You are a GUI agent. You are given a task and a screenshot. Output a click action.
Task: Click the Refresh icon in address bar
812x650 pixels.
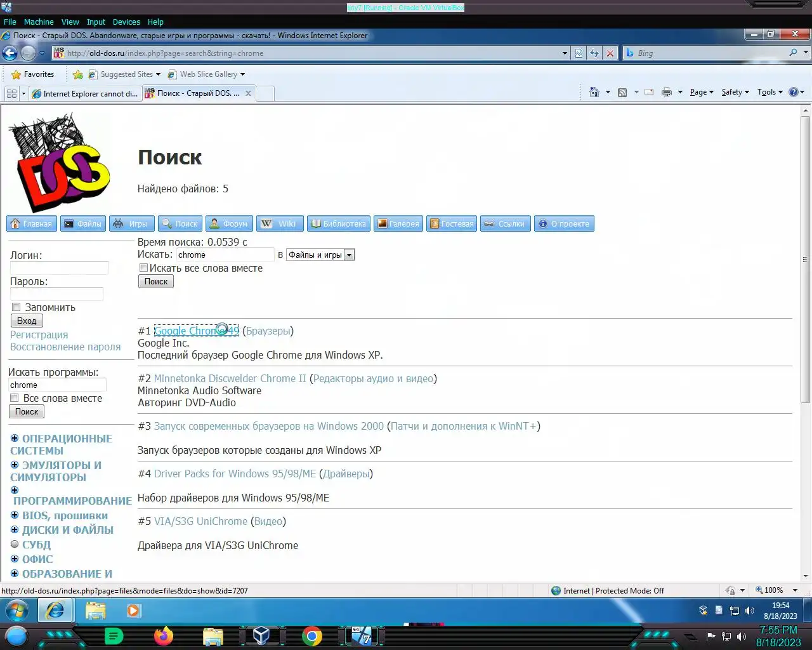594,53
